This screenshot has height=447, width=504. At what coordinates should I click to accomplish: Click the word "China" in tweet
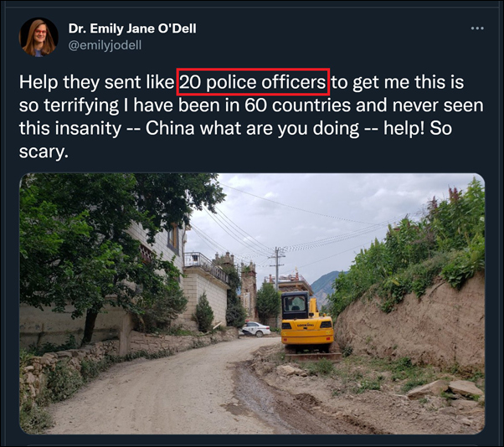click(170, 128)
